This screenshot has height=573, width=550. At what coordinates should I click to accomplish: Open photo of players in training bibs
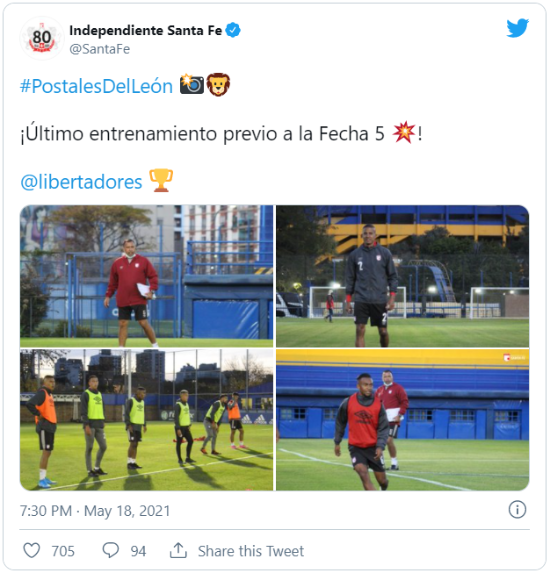point(147,420)
